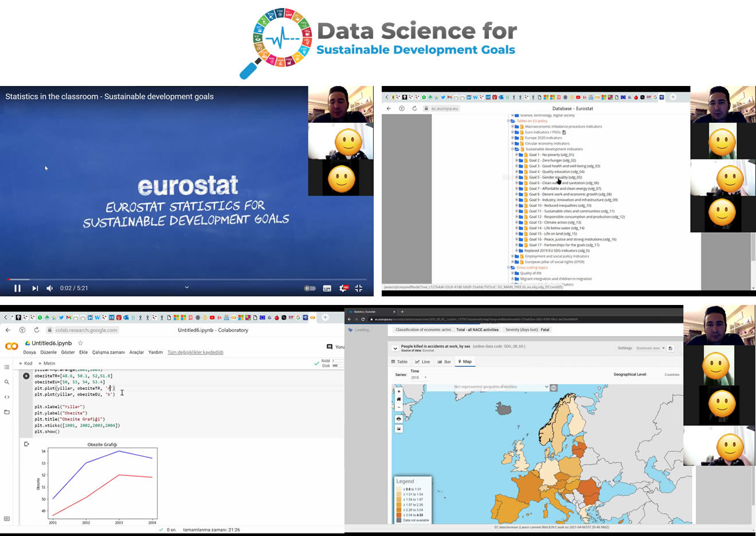Open Colab table of contents icon
Viewport: 756px width, 536px height.
click(x=7, y=367)
